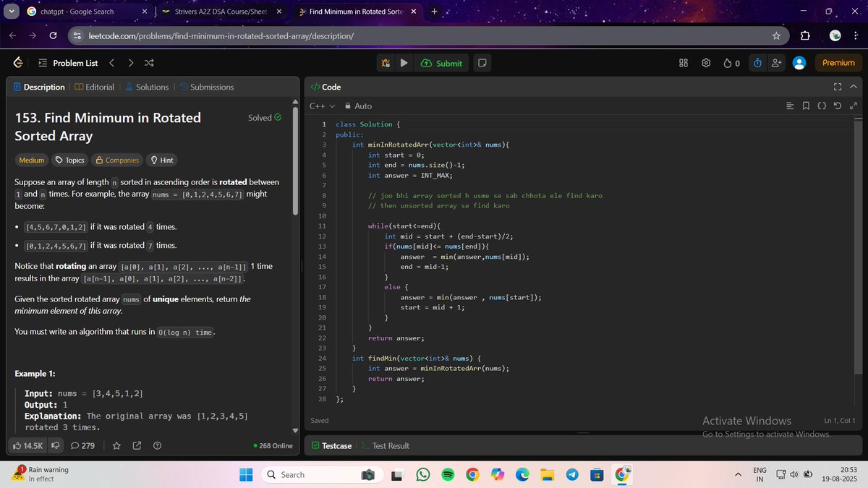Screen dimensions: 868x488
Task: Click the debug code icon
Action: [x=386, y=63]
